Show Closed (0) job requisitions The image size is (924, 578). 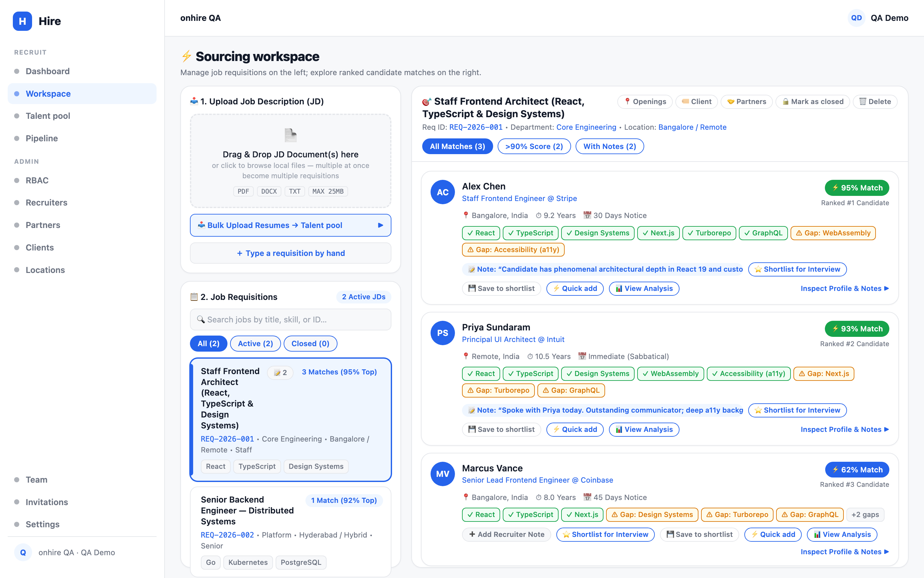pyautogui.click(x=311, y=343)
